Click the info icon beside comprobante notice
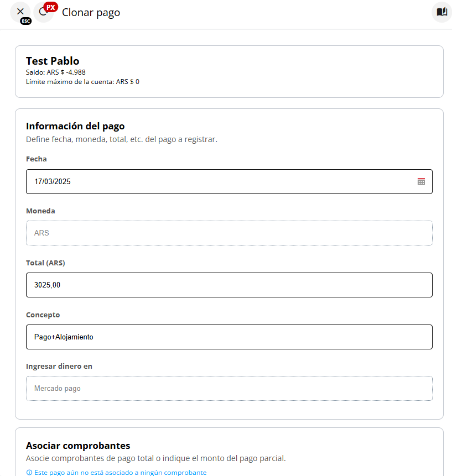 point(29,472)
